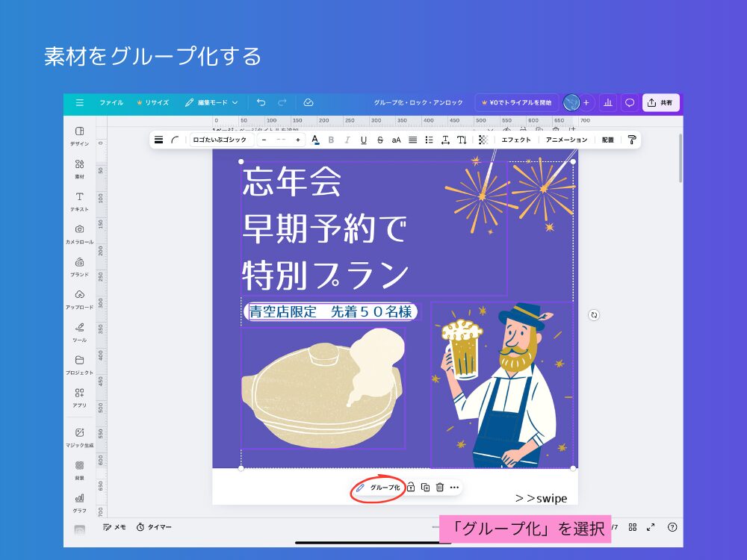
Task: Open アップロード from the left sidebar
Action: coord(79,298)
